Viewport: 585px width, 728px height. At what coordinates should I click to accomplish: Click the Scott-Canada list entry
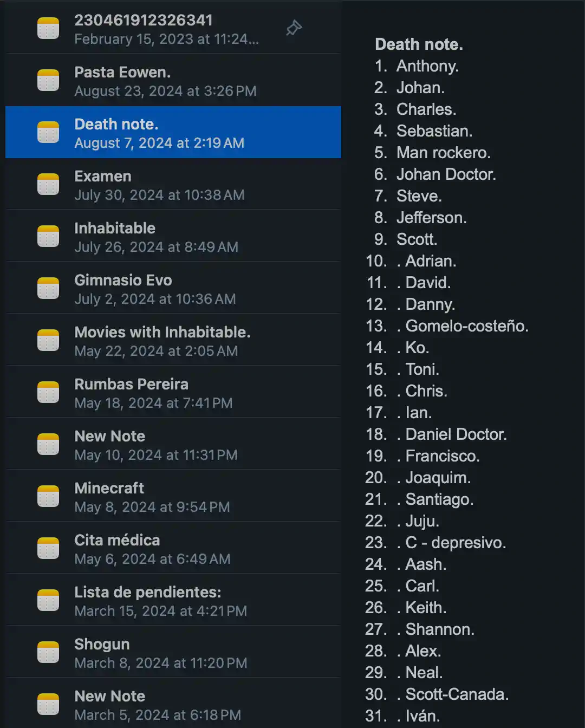click(x=457, y=694)
